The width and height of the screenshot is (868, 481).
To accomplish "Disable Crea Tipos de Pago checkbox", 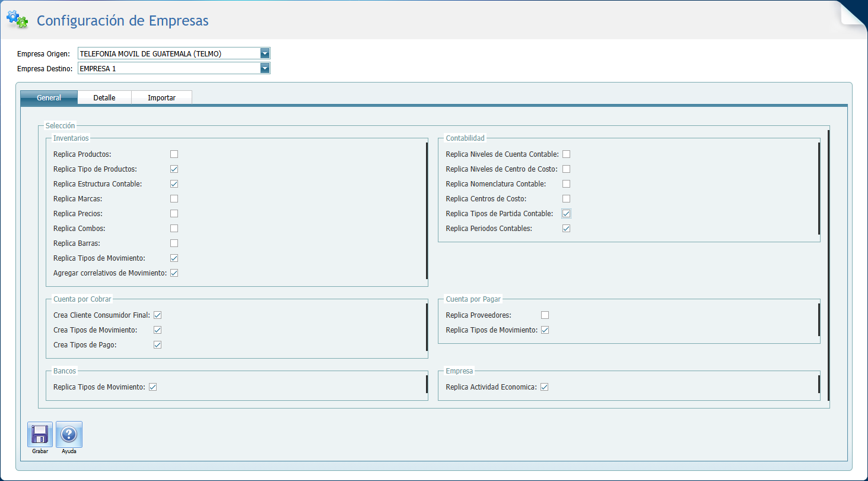I will coord(157,345).
